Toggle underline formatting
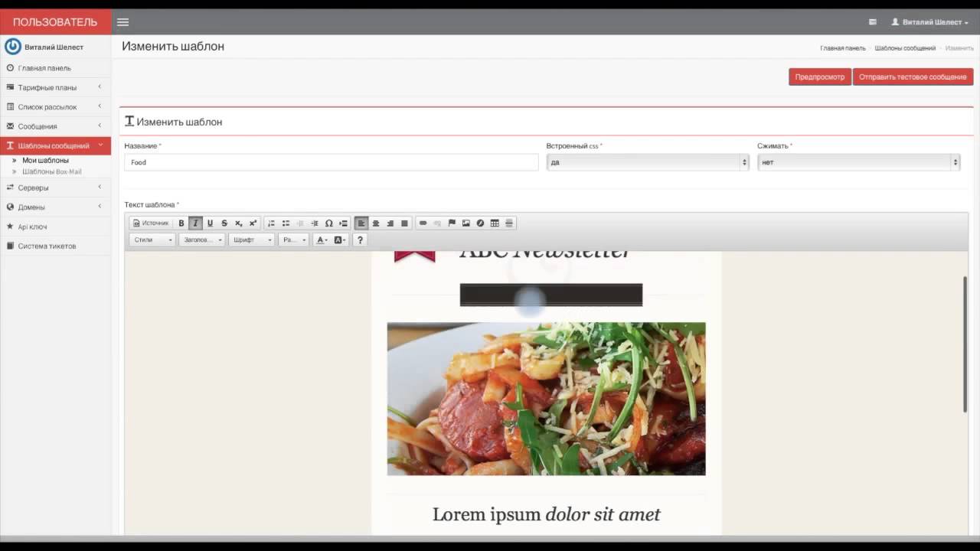 pos(210,223)
